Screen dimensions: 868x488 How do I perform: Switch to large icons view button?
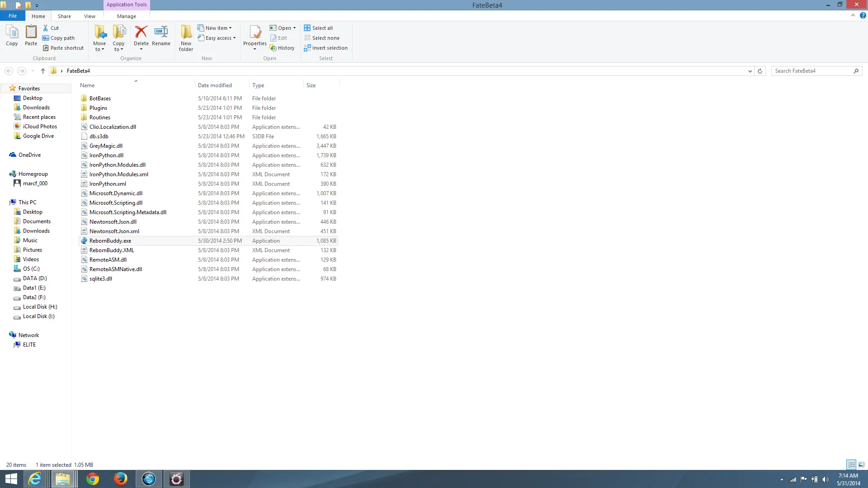click(x=861, y=465)
